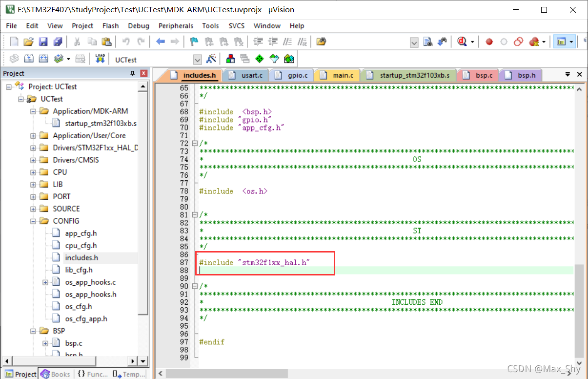Select startup_stm32f103xb.s in the project tree

click(x=101, y=123)
